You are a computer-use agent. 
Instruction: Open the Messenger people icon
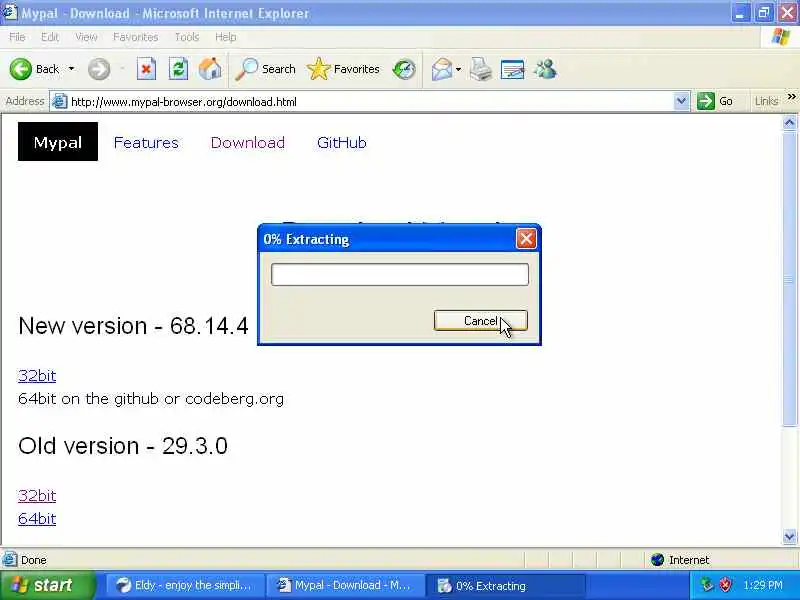pyautogui.click(x=545, y=69)
